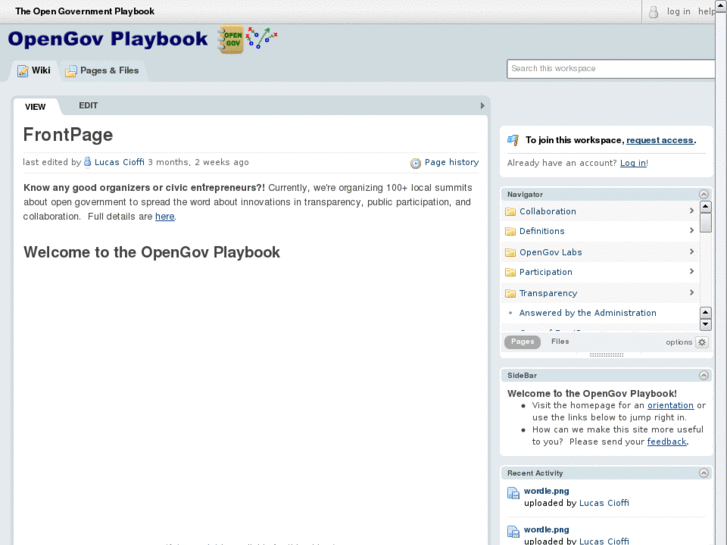Open the orientation link in SideBar

coord(670,405)
